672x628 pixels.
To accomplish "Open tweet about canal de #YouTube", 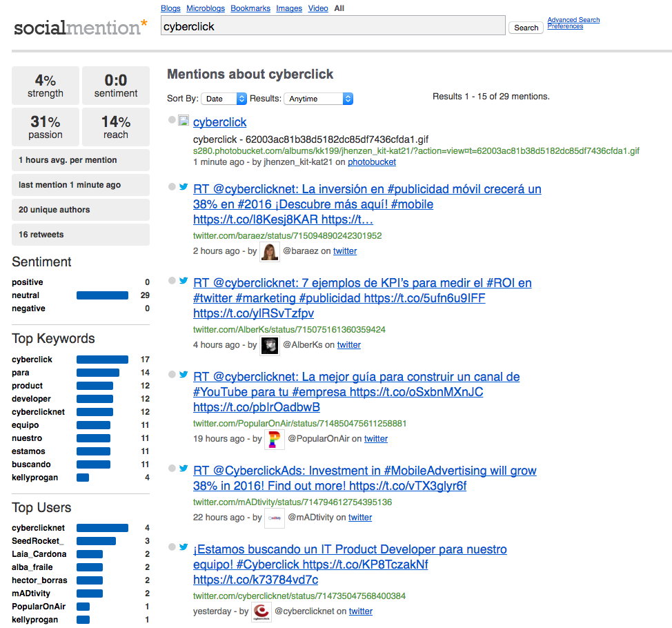I will tap(356, 392).
